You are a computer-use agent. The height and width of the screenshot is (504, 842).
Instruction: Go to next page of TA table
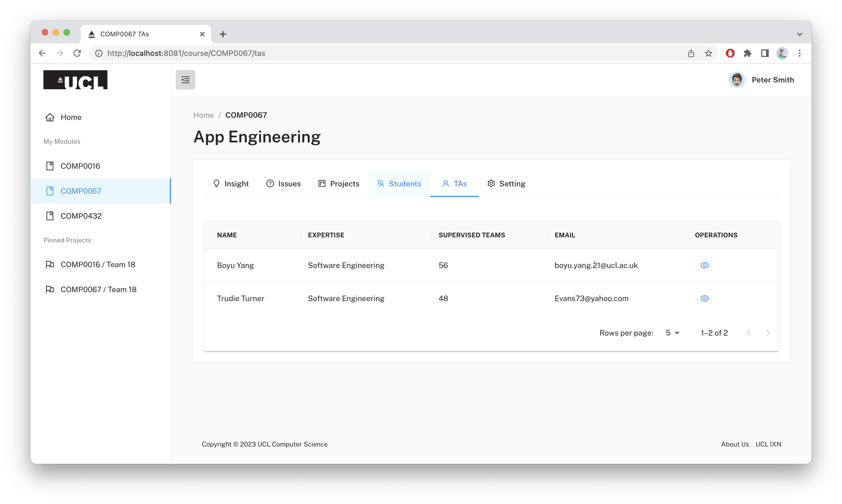(768, 333)
